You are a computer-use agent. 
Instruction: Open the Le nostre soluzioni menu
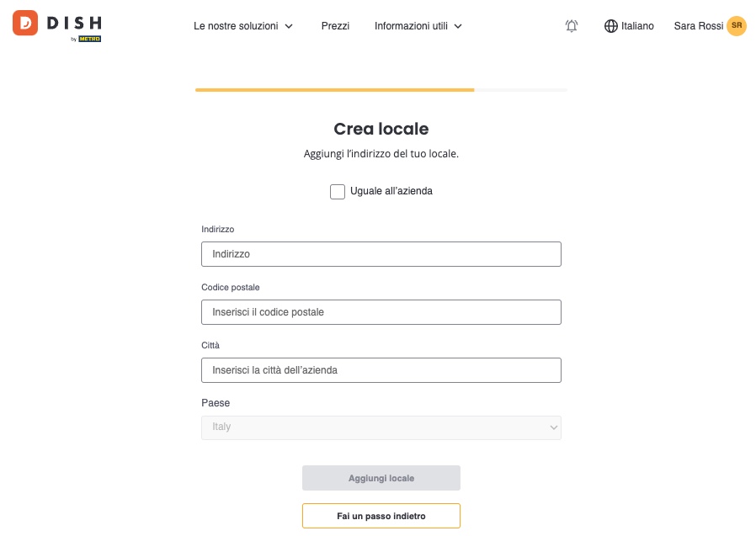click(236, 26)
